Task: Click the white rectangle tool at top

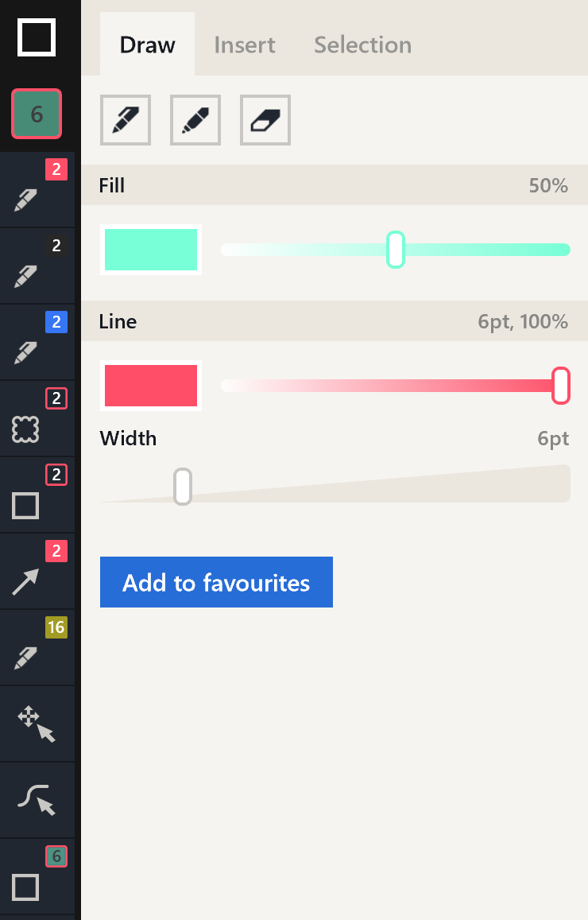Action: [x=37, y=37]
